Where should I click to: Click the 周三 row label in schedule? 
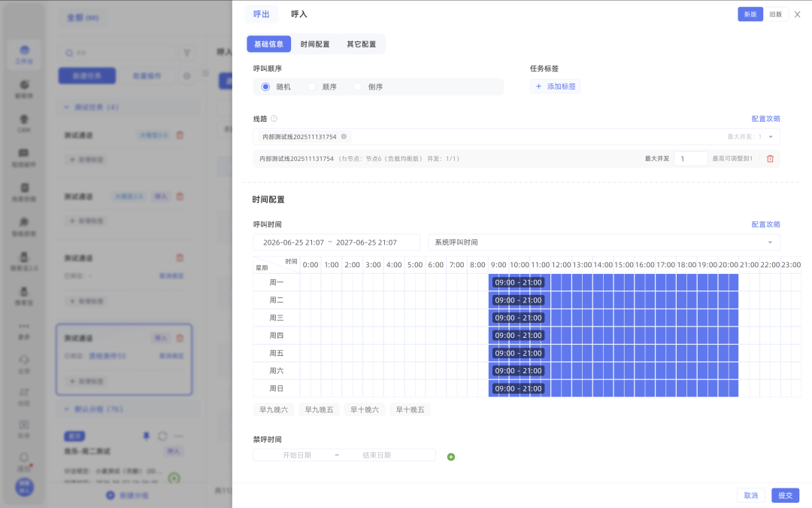coord(277,318)
